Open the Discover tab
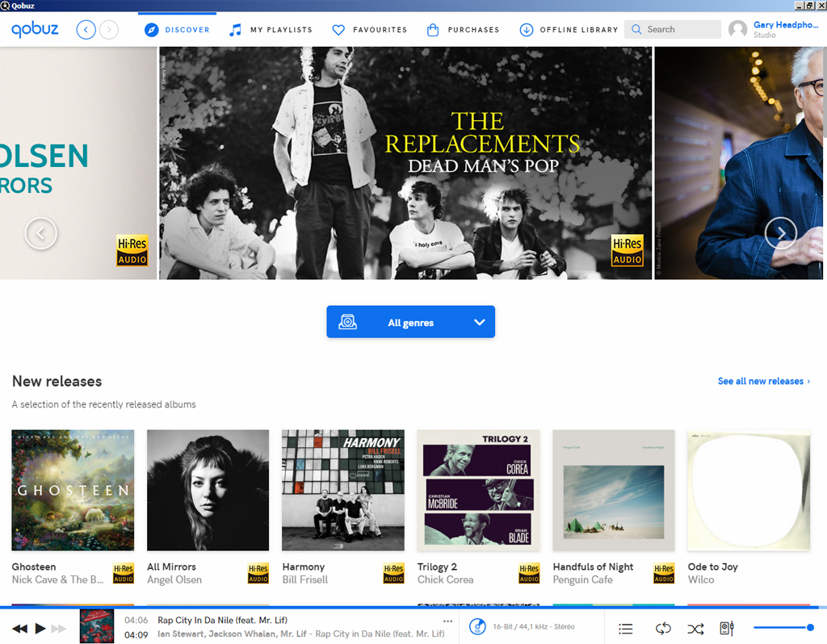 click(177, 30)
